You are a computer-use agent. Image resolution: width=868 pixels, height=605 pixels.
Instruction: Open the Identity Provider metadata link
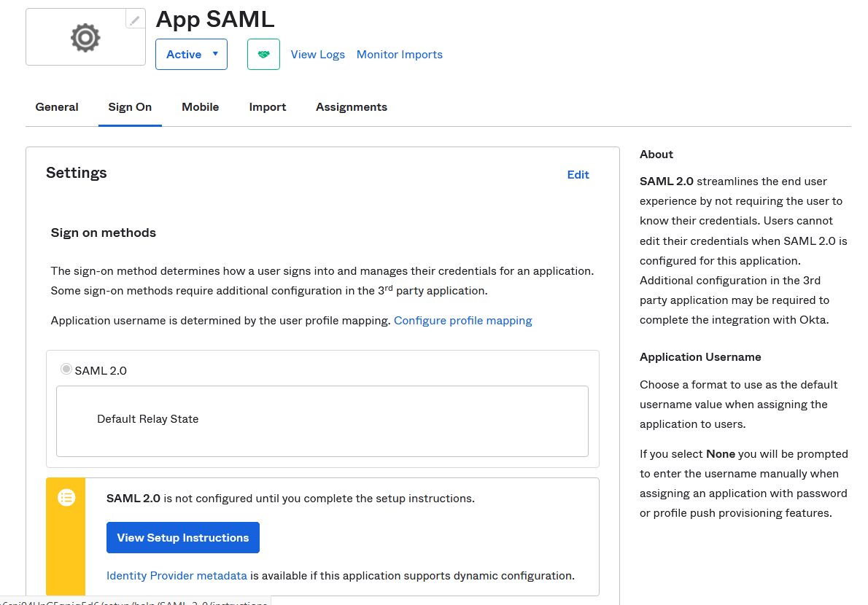pos(177,575)
